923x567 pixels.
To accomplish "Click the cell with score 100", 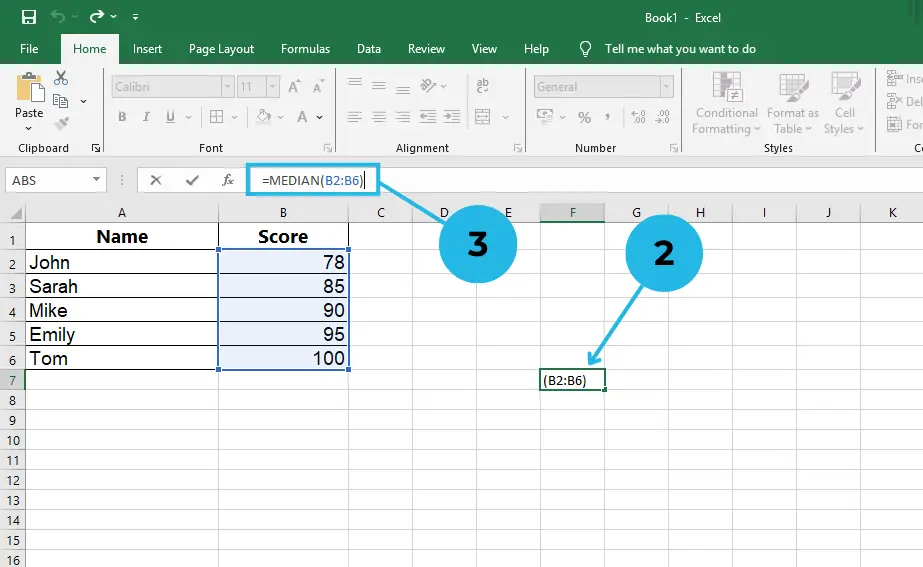I will 283,358.
